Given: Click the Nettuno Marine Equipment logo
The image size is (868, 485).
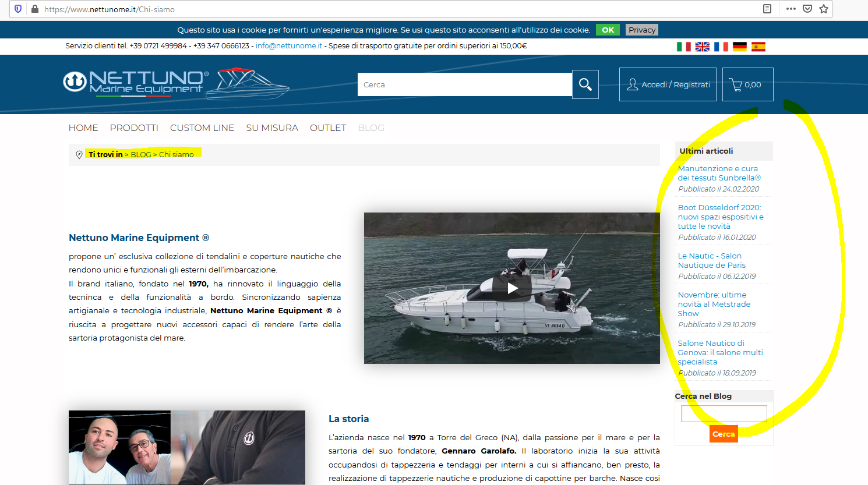Looking at the screenshot, I should 176,83.
